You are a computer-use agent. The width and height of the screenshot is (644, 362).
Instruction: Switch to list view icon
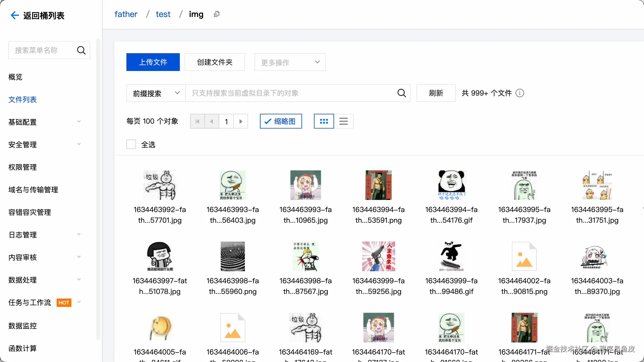(x=343, y=121)
